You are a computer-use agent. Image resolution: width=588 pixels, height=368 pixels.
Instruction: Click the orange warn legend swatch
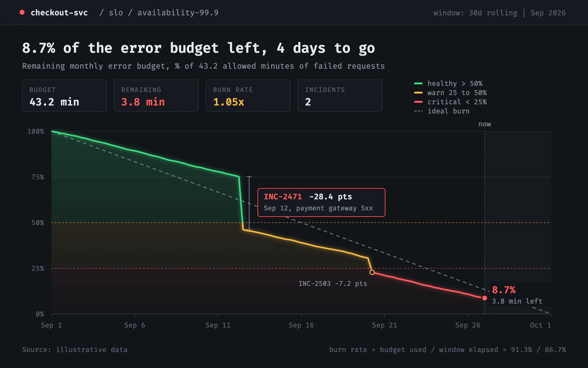[418, 93]
